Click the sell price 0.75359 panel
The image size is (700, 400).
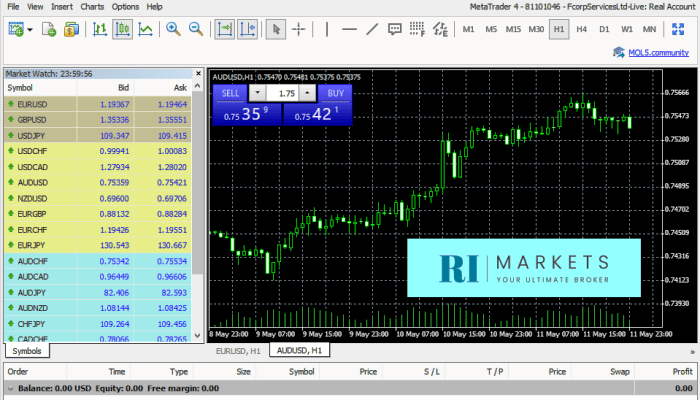click(247, 114)
